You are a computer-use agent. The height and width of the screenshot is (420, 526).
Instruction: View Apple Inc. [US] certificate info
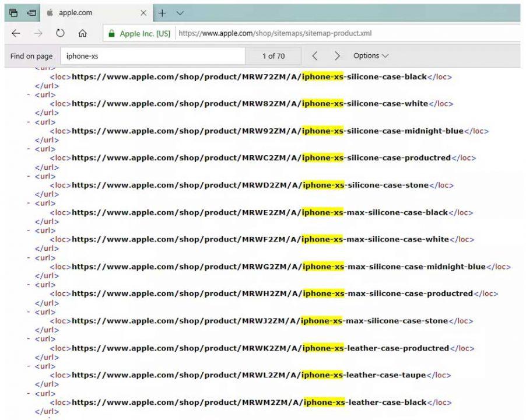coord(145,34)
